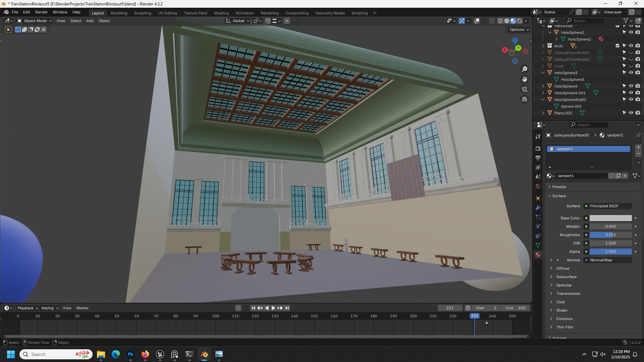Click the pan hand icon in viewport

pos(524,79)
